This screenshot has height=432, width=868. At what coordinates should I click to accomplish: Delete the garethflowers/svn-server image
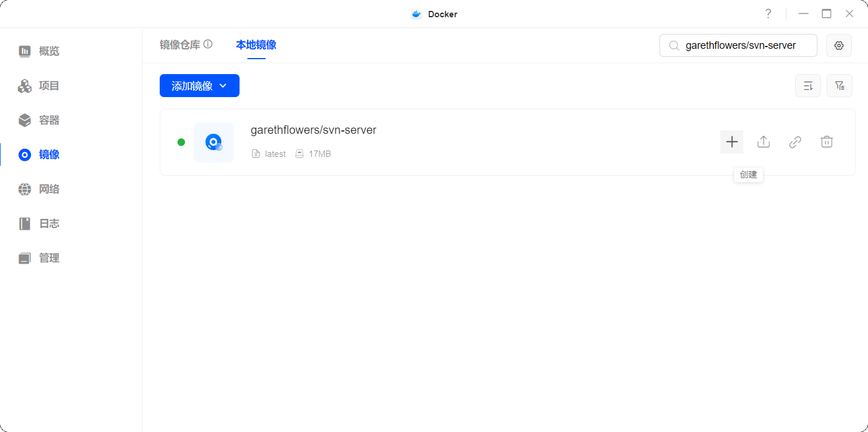point(826,142)
